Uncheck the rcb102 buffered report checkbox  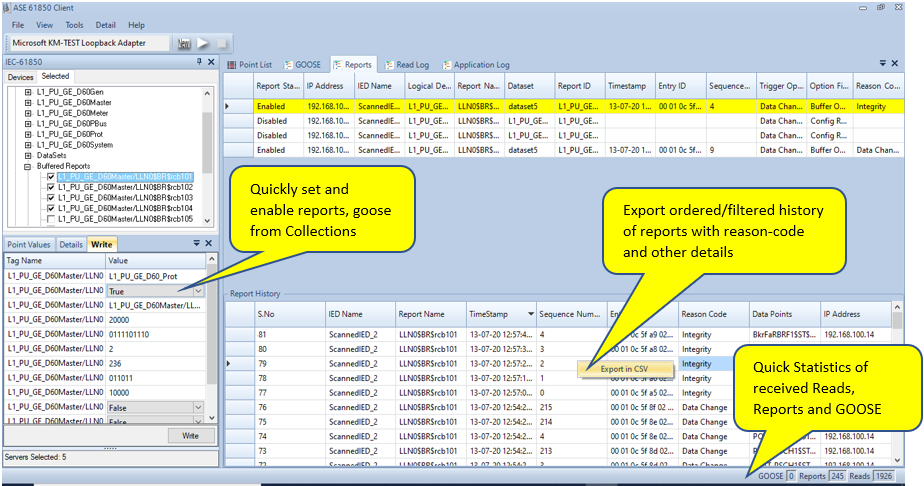(x=51, y=187)
